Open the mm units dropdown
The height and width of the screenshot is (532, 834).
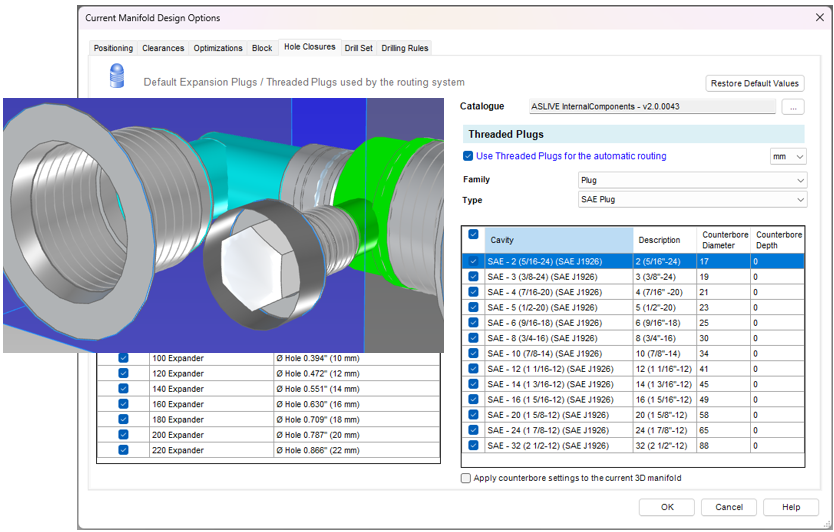click(x=788, y=157)
